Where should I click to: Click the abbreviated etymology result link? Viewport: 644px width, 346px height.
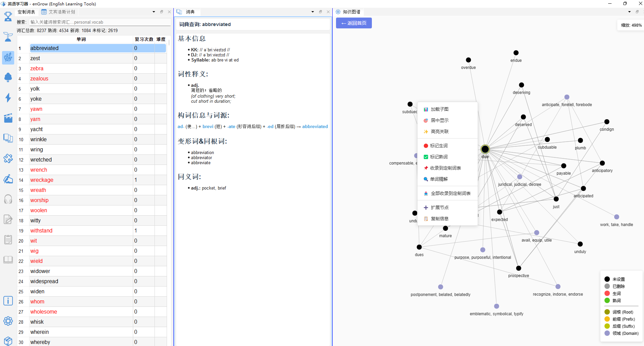pyautogui.click(x=315, y=126)
